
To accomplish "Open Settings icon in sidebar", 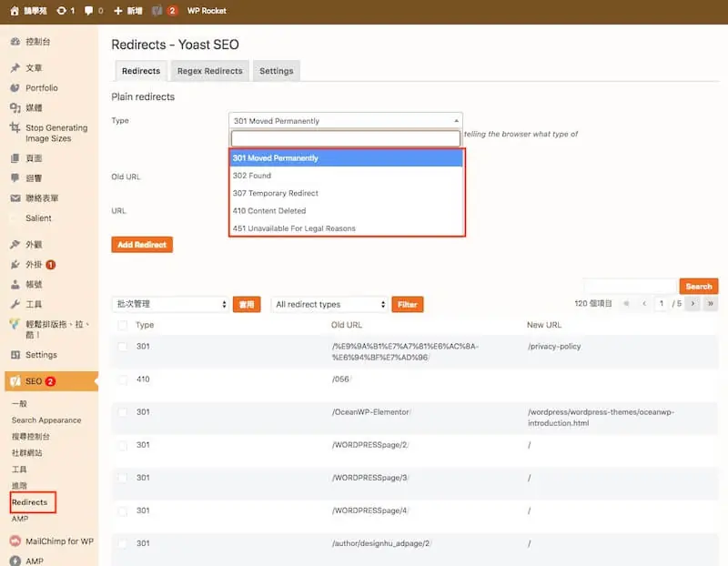I will pyautogui.click(x=15, y=355).
